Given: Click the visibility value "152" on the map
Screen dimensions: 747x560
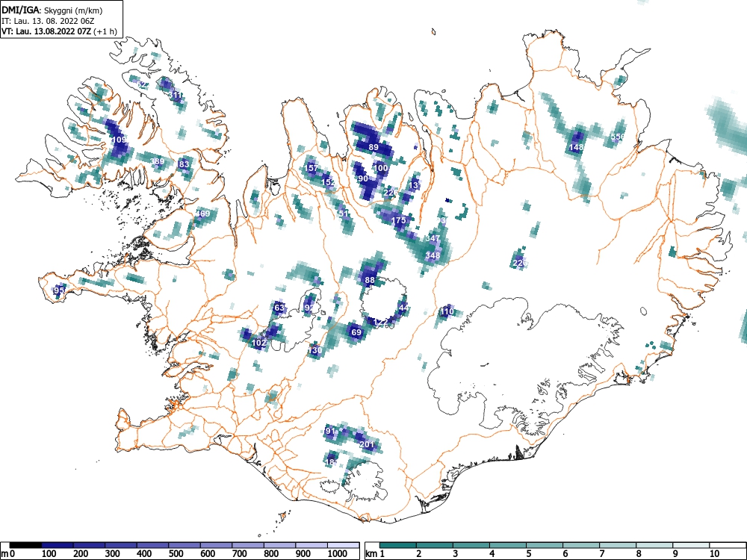Looking at the screenshot, I should (328, 182).
